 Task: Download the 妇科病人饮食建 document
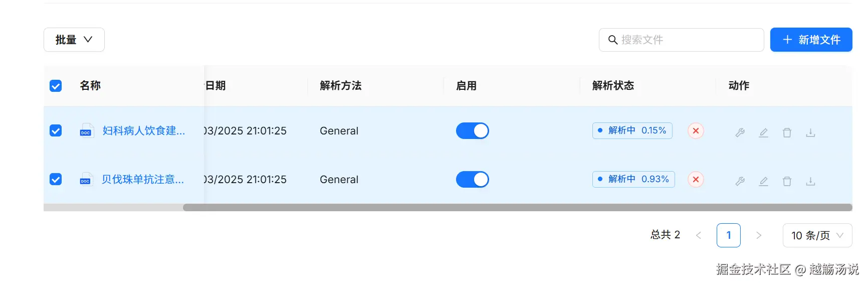pos(810,132)
